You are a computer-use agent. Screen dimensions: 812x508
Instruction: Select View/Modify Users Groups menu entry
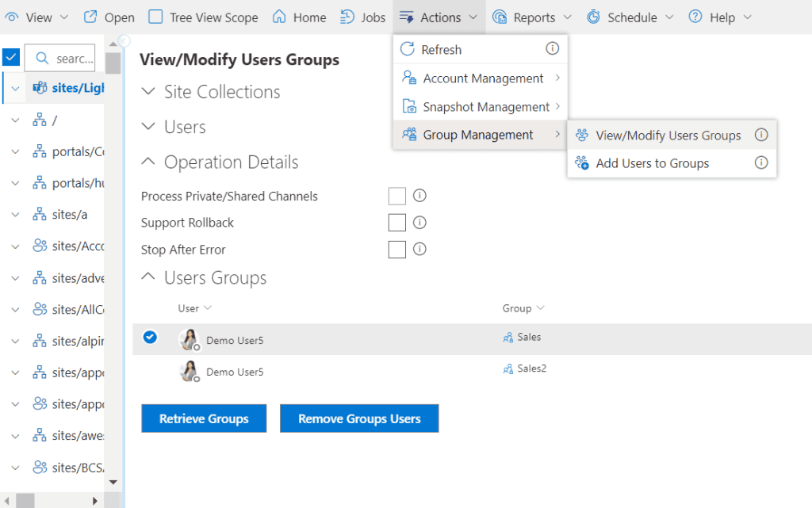point(668,135)
